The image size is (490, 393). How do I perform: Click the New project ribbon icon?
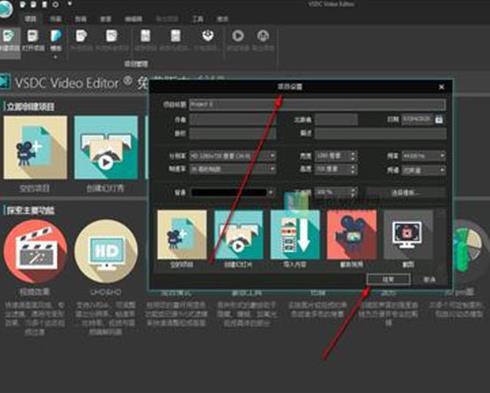tap(9, 40)
